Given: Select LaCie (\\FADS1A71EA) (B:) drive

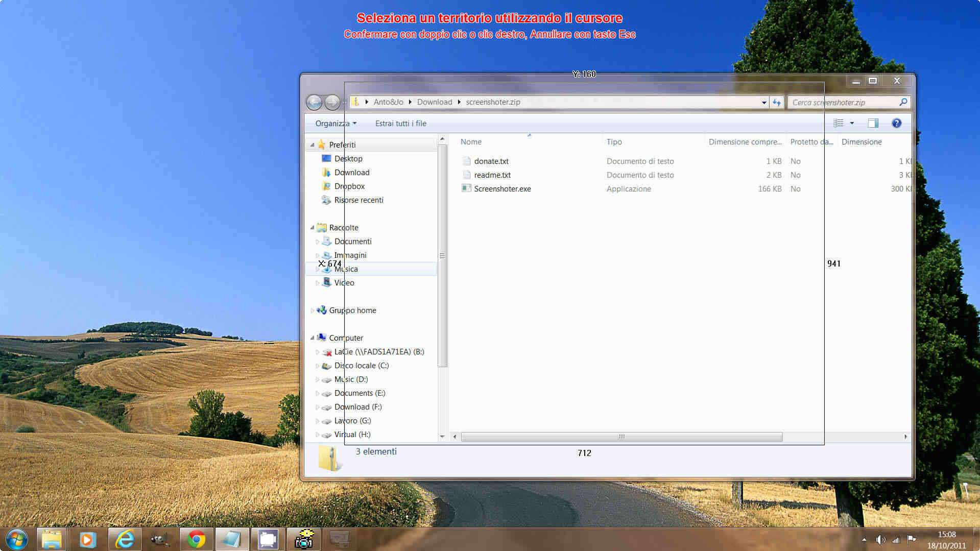Looking at the screenshot, I should coord(379,351).
